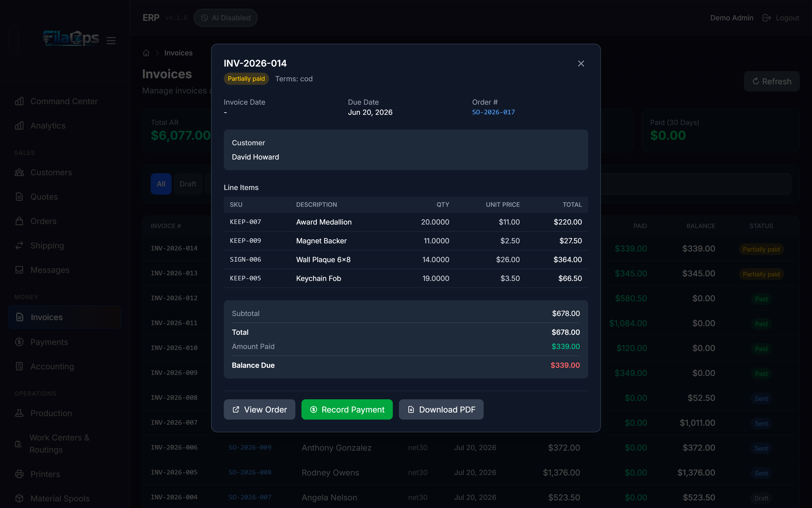This screenshot has height=508, width=812.
Task: Click the STATUS column header
Action: coord(761,226)
